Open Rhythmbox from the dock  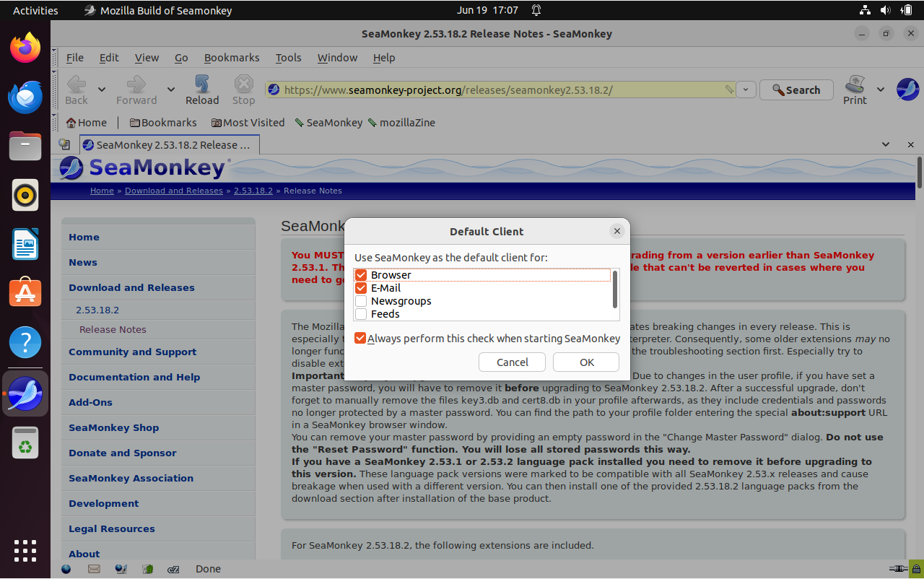point(25,195)
